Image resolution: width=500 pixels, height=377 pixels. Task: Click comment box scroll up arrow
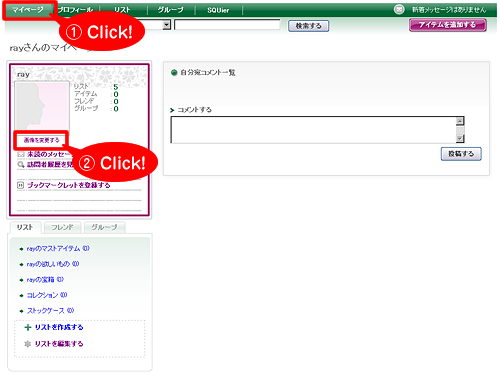(460, 121)
